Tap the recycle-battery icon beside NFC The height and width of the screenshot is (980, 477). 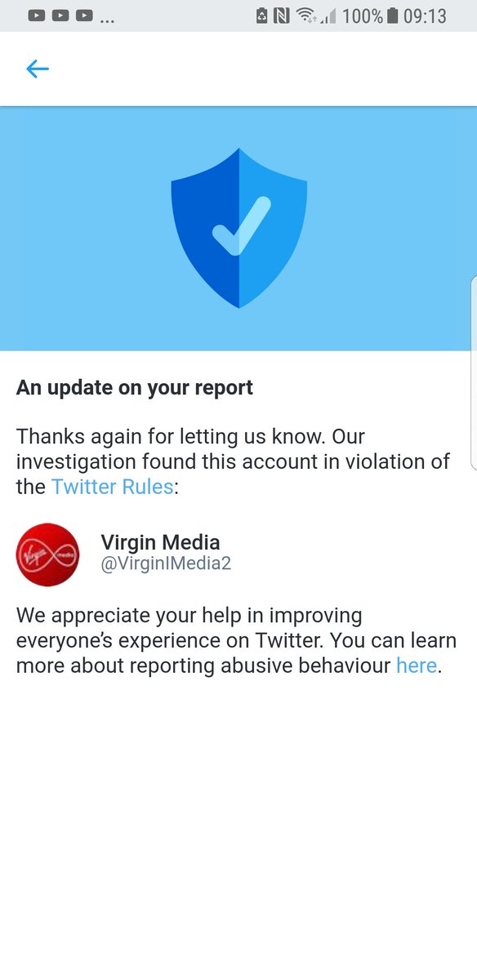(261, 16)
